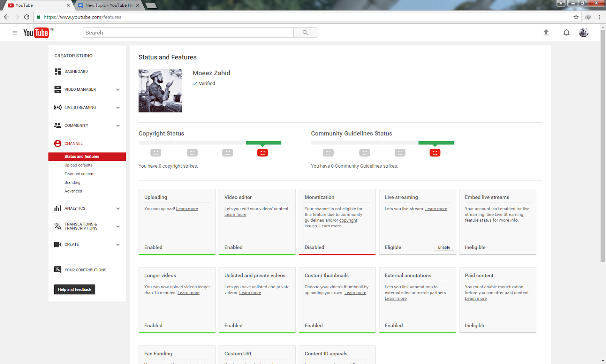
Task: Click the secure padlock icon in address bar
Action: [x=39, y=17]
